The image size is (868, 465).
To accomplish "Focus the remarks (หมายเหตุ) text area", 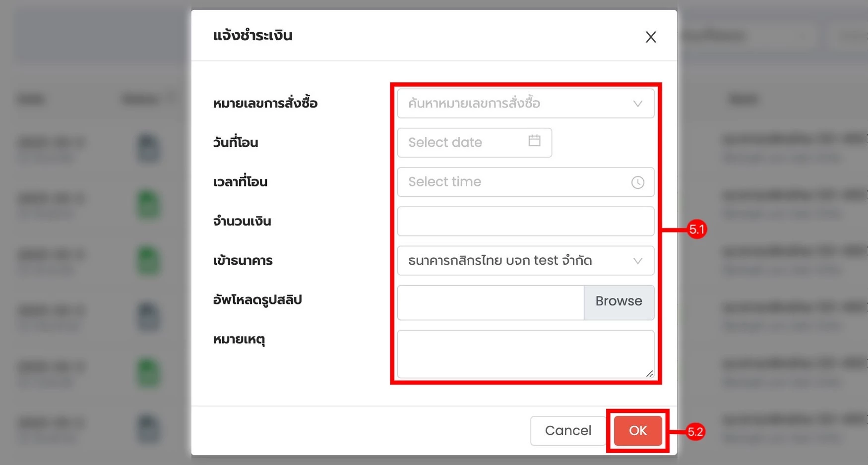I will click(525, 354).
